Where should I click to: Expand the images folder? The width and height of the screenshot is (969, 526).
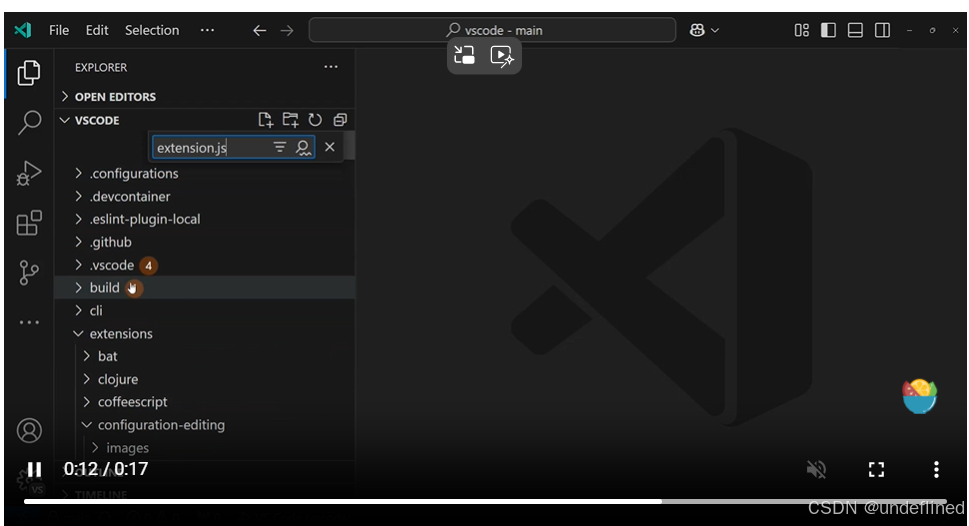[205, 448]
